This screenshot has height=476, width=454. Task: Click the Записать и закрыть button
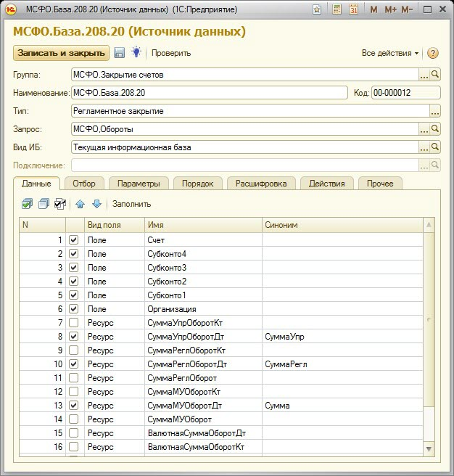coord(61,53)
